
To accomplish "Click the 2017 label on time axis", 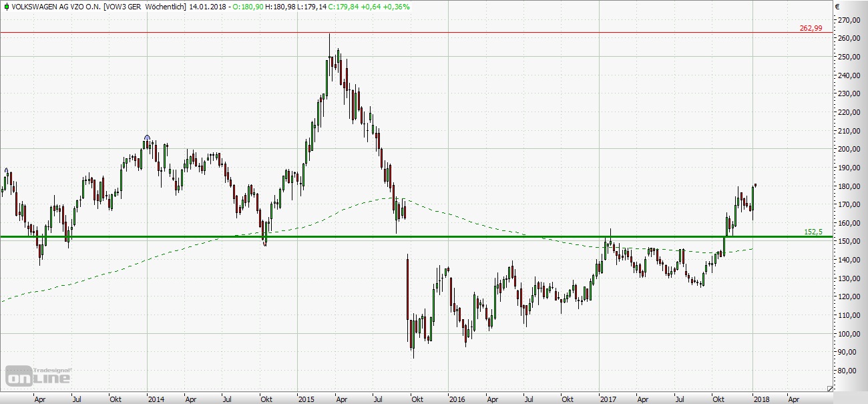I will pyautogui.click(x=608, y=399).
